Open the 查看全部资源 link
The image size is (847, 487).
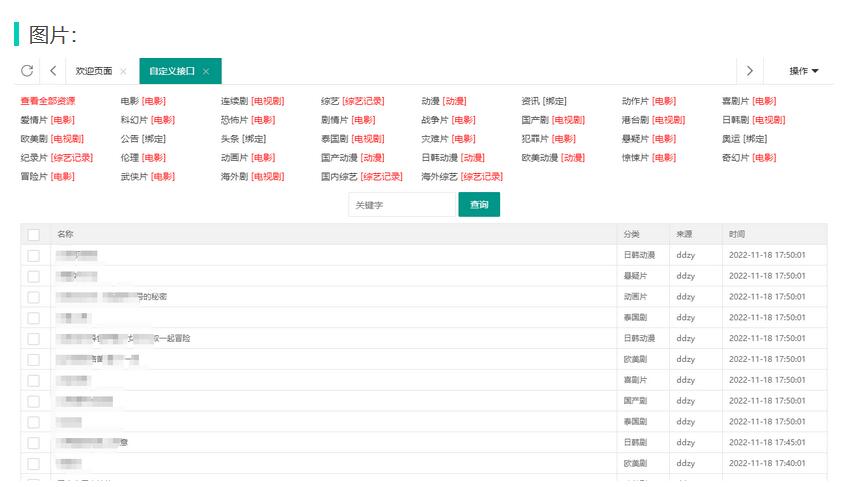[x=48, y=101]
